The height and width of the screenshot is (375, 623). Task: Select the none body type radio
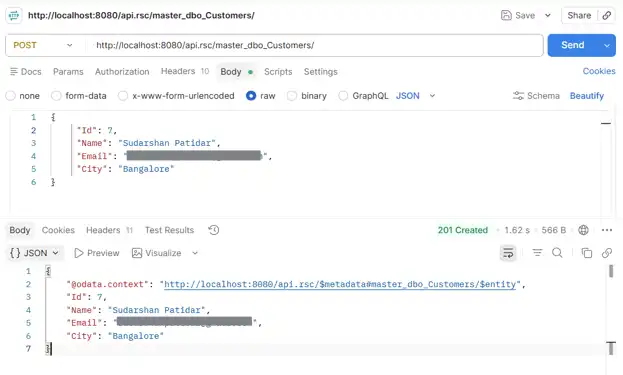[x=11, y=96]
